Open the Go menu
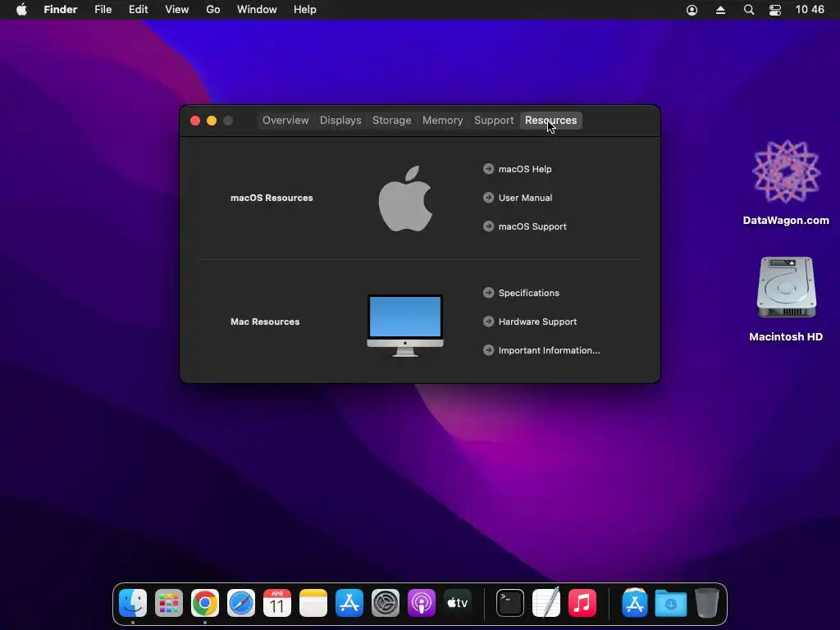 [x=213, y=10]
